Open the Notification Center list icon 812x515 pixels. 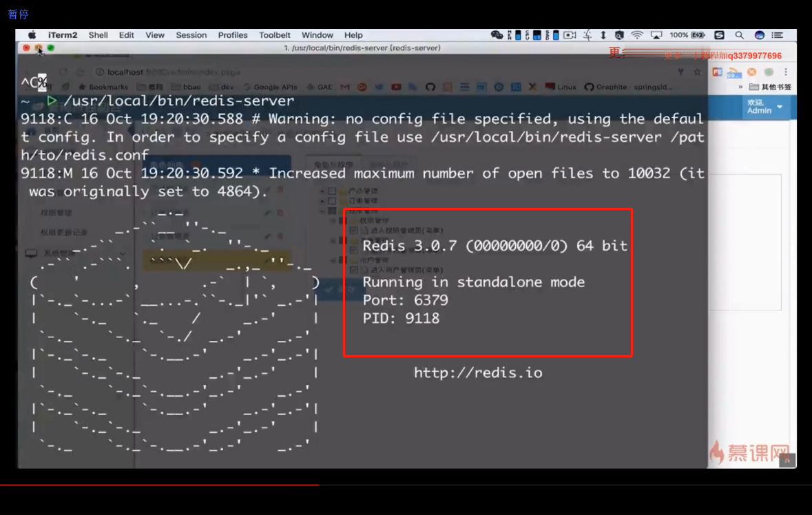(778, 35)
